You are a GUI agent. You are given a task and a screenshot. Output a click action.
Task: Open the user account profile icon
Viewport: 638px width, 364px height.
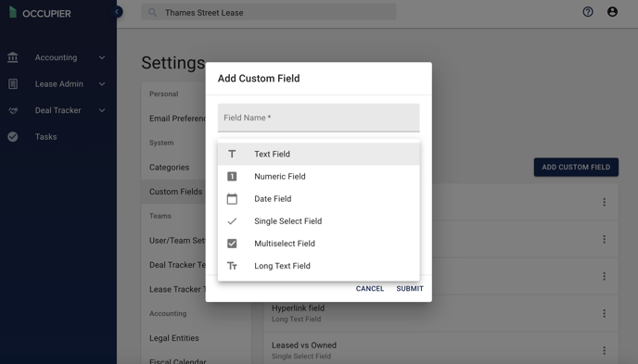pyautogui.click(x=612, y=12)
